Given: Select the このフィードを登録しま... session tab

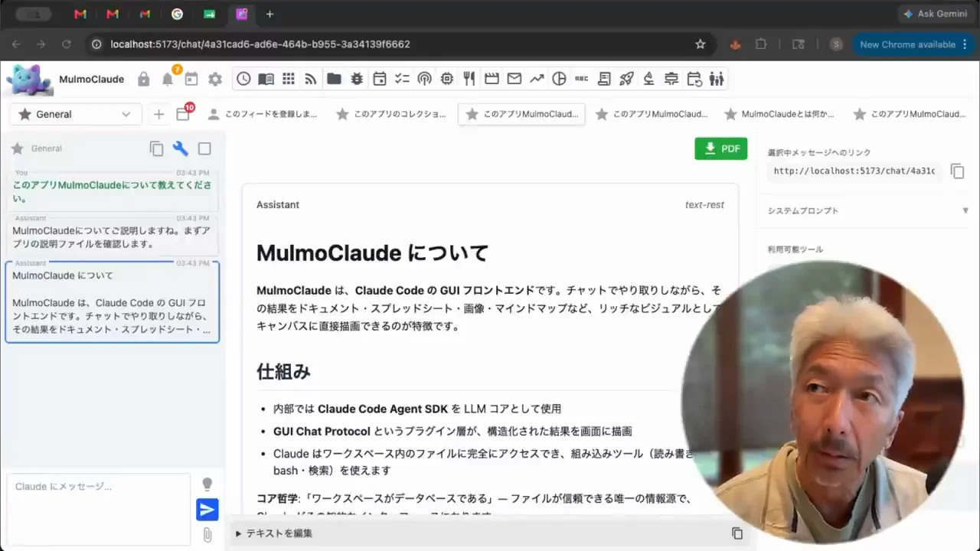Looking at the screenshot, I should (x=263, y=114).
